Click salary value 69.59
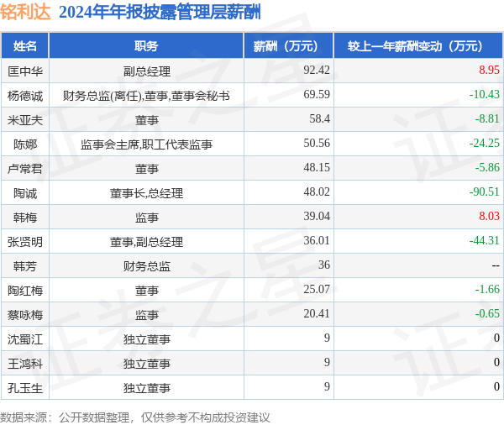504x425 pixels. pos(317,94)
